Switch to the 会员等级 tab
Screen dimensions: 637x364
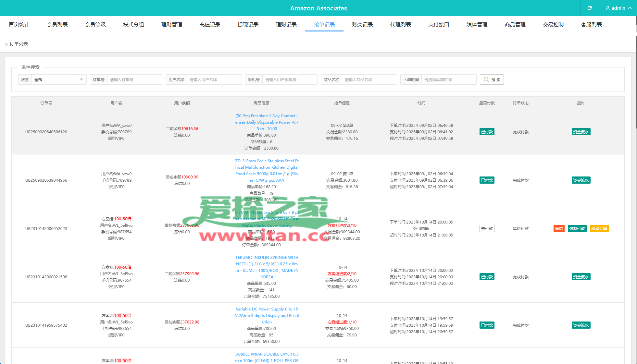coord(95,25)
